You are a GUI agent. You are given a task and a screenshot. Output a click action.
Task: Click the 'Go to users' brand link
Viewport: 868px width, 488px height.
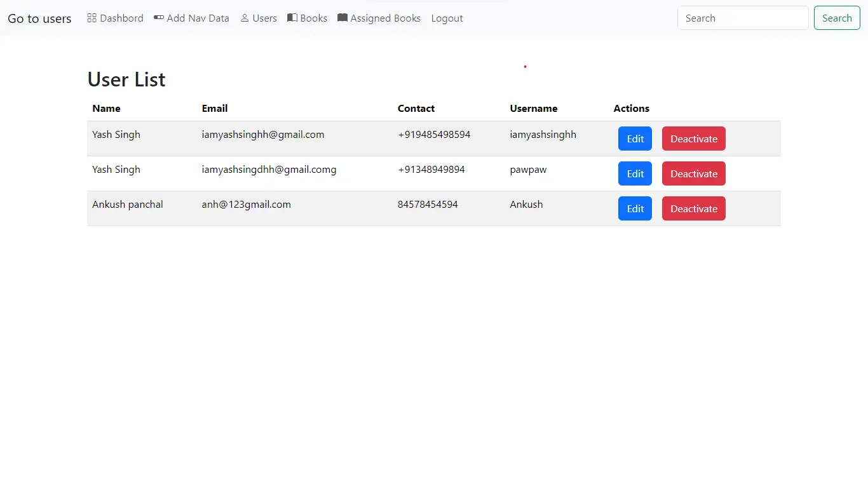point(39,18)
